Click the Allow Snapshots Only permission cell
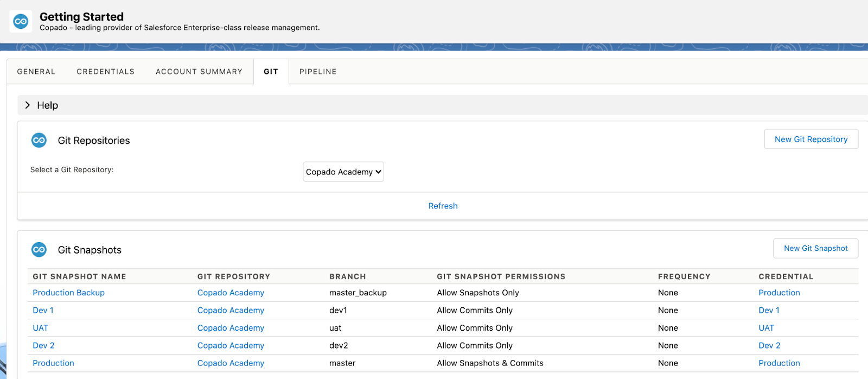The height and width of the screenshot is (379, 868). pyautogui.click(x=478, y=293)
